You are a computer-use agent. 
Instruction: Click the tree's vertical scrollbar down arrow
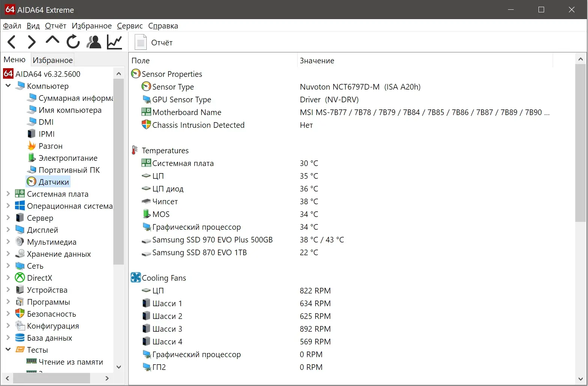pyautogui.click(x=119, y=367)
